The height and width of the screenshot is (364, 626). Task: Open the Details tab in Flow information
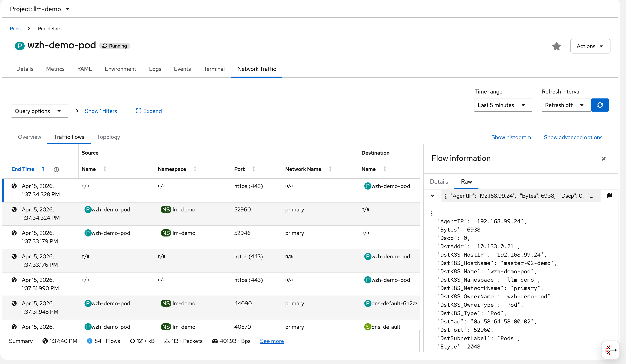click(x=439, y=182)
